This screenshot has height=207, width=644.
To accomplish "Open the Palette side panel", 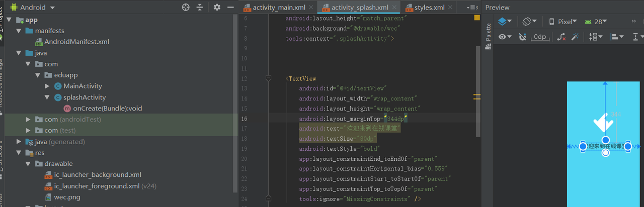I will (488, 36).
